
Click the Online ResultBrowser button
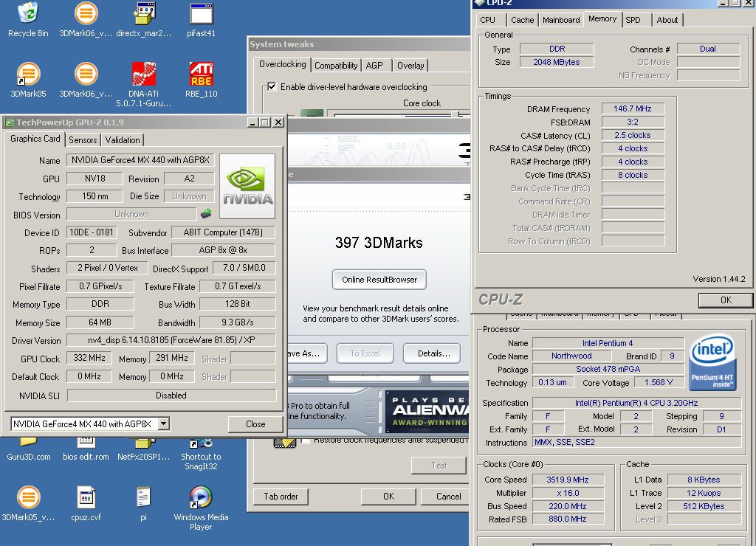[379, 280]
